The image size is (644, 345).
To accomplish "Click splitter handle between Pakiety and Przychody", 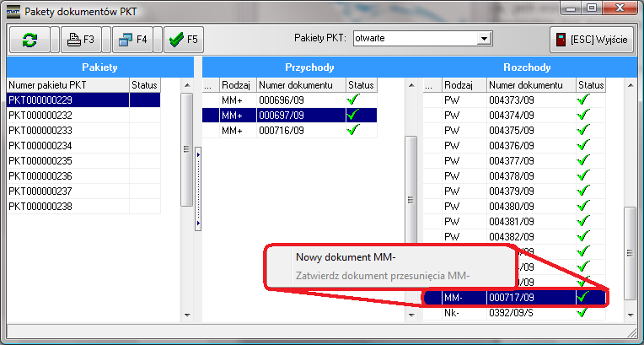I will [197, 190].
